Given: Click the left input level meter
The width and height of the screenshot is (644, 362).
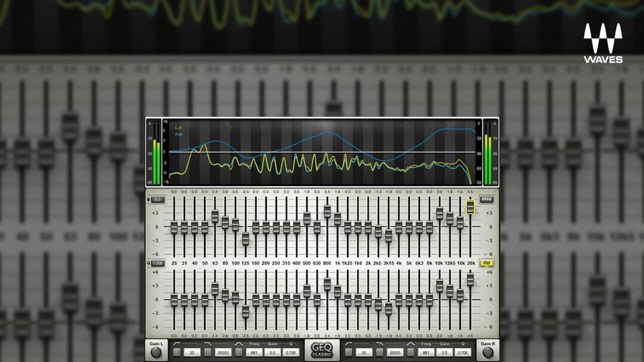Looking at the screenshot, I should click(157, 152).
